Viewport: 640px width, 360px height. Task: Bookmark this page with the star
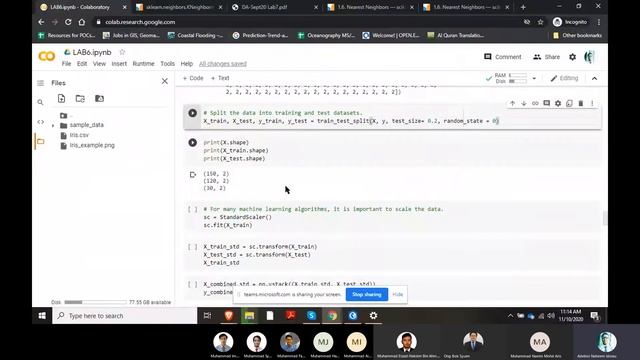pyautogui.click(x=540, y=22)
